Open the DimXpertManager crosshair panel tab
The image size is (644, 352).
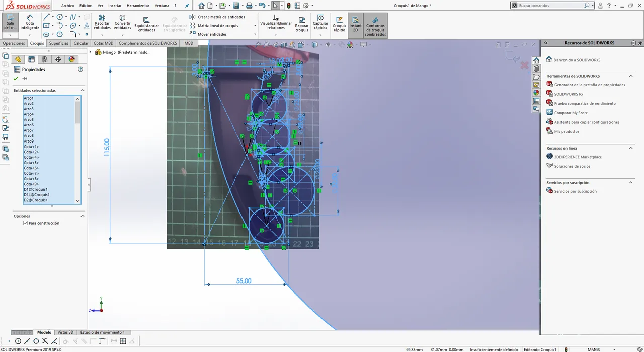(58, 59)
